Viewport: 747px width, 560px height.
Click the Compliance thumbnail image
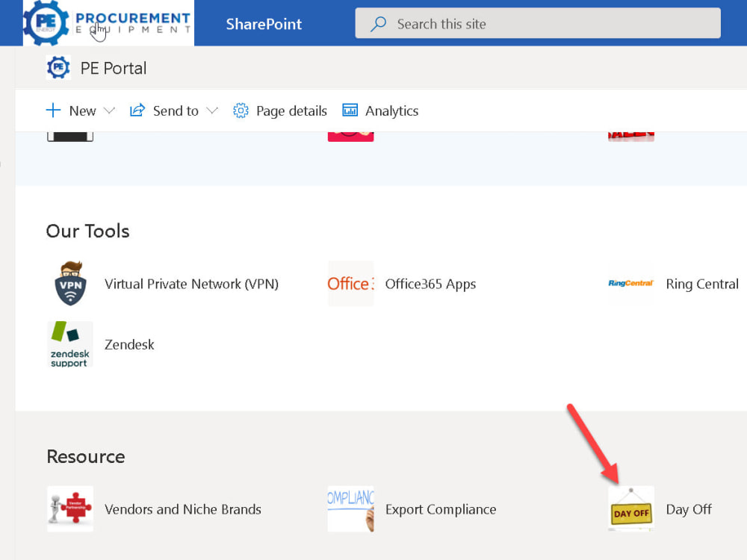[350, 508]
